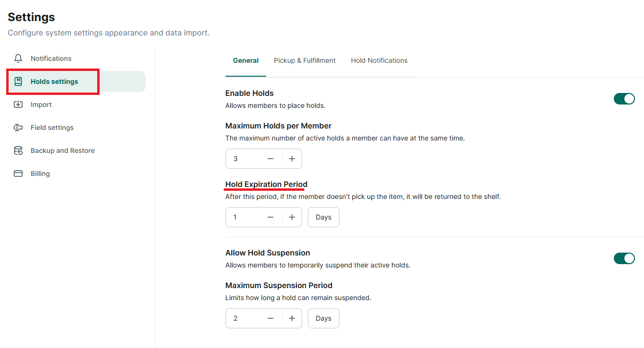Click the Hold Expiration Period number field
Image resolution: width=644 pixels, height=348 pixels.
coord(244,217)
